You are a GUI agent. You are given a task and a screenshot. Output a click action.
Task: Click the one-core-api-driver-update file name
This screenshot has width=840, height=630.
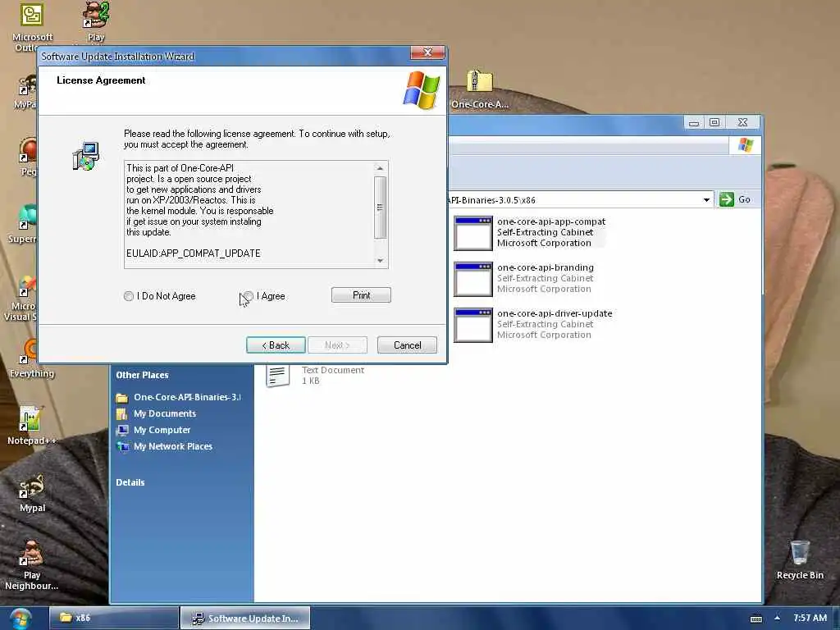555,313
